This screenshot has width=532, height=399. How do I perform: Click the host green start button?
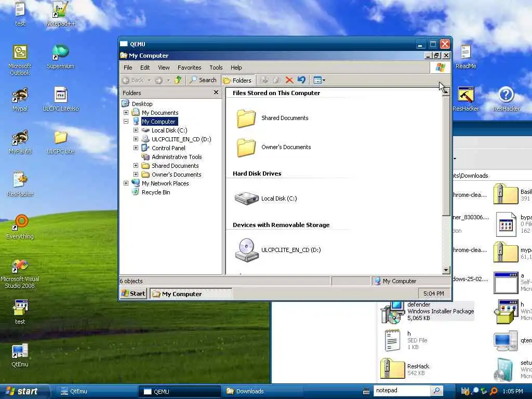click(24, 391)
